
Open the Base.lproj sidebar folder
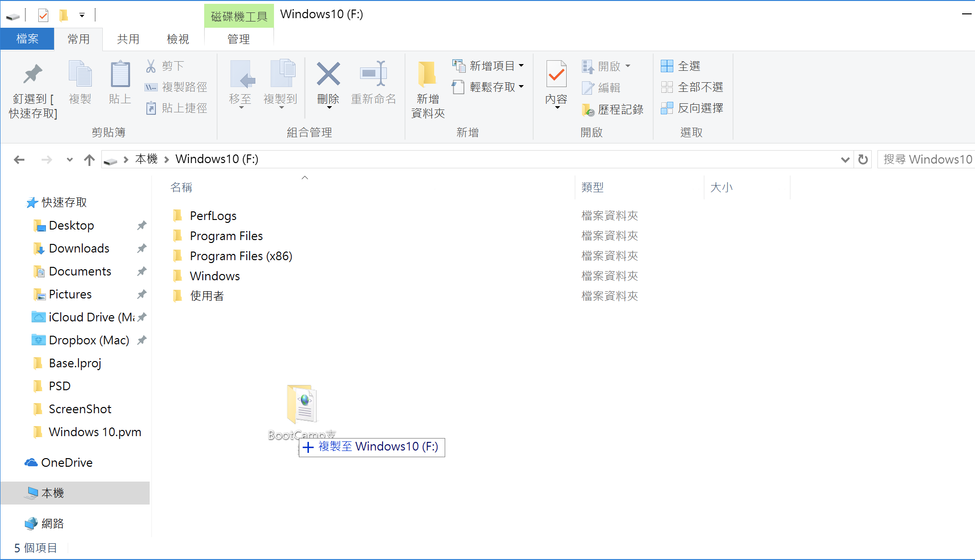click(75, 363)
